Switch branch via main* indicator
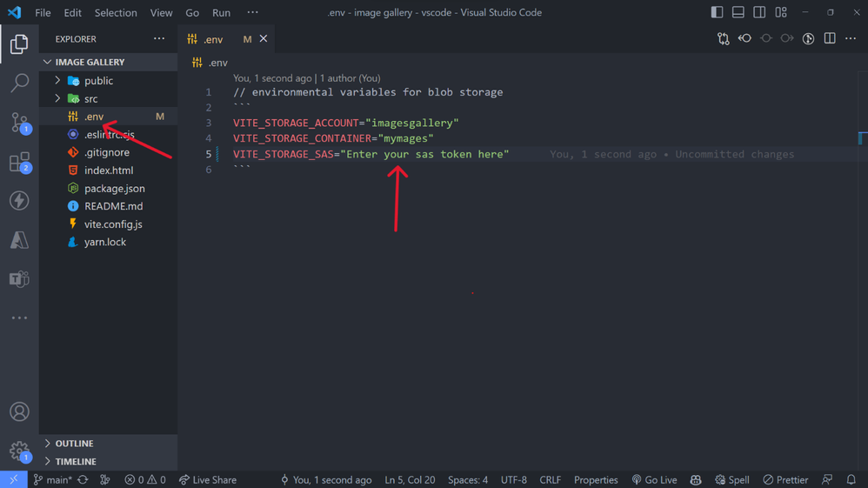Image resolution: width=868 pixels, height=488 pixels. [x=52, y=479]
